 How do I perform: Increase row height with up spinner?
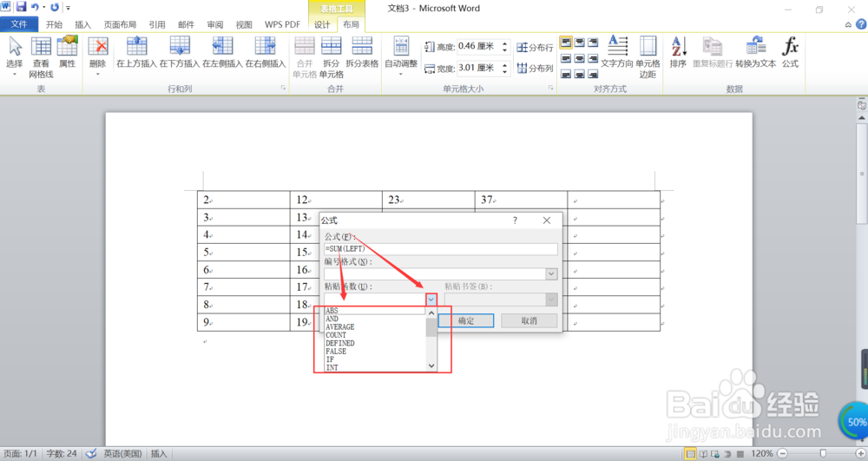point(504,43)
